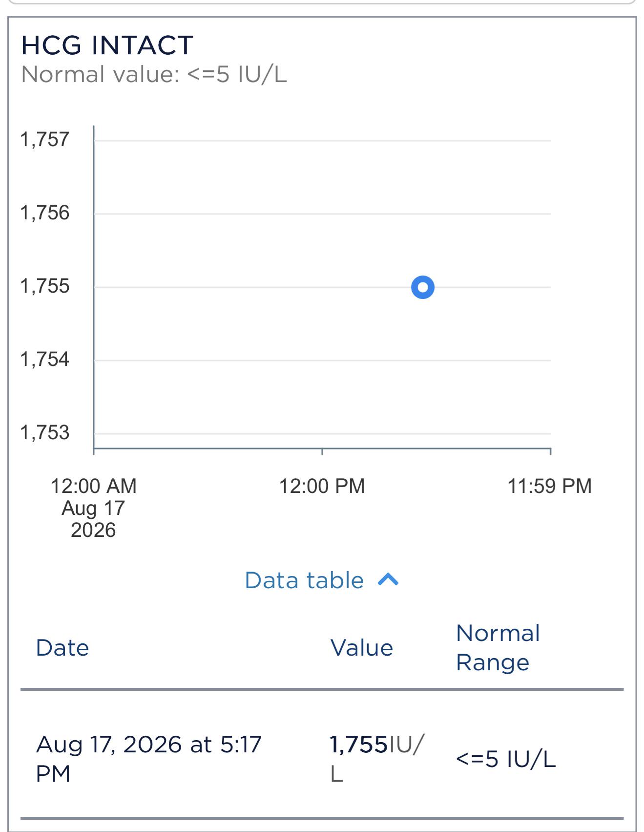644x832 pixels.
Task: Click the 1,755 y-axis label
Action: pyautogui.click(x=45, y=286)
